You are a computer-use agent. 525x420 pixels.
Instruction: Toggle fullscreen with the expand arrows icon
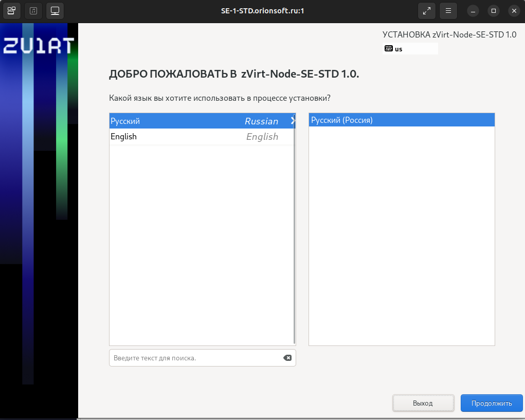pos(427,11)
